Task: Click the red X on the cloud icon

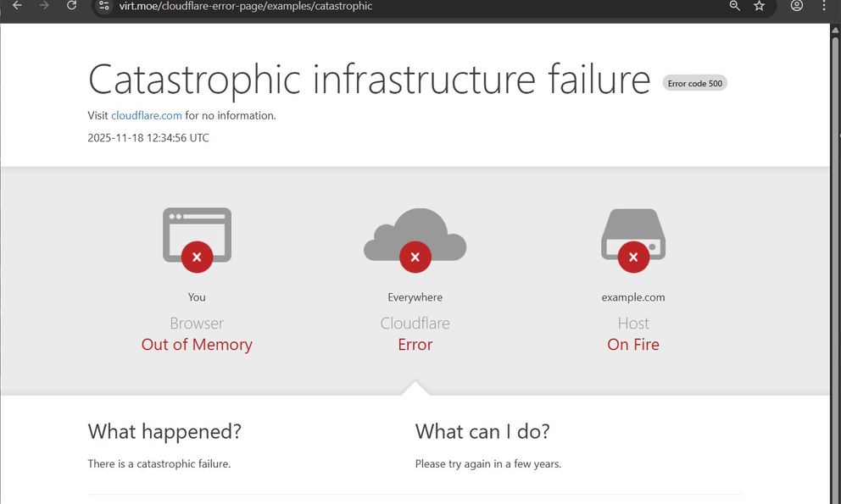Action: (x=415, y=257)
